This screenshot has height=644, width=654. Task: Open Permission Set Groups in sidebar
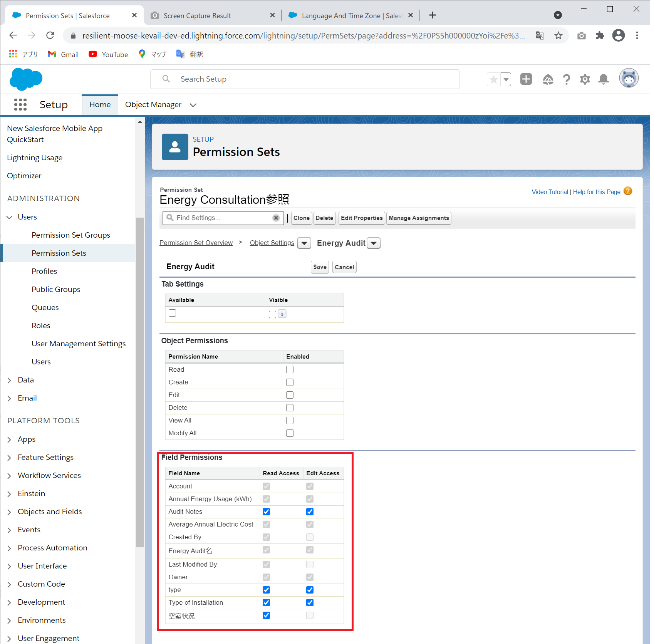pyautogui.click(x=71, y=235)
